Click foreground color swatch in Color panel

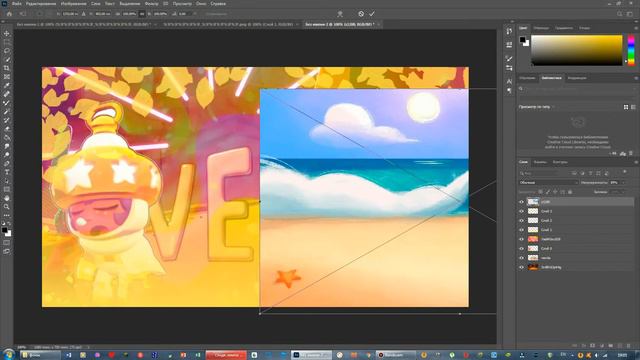pyautogui.click(x=522, y=40)
